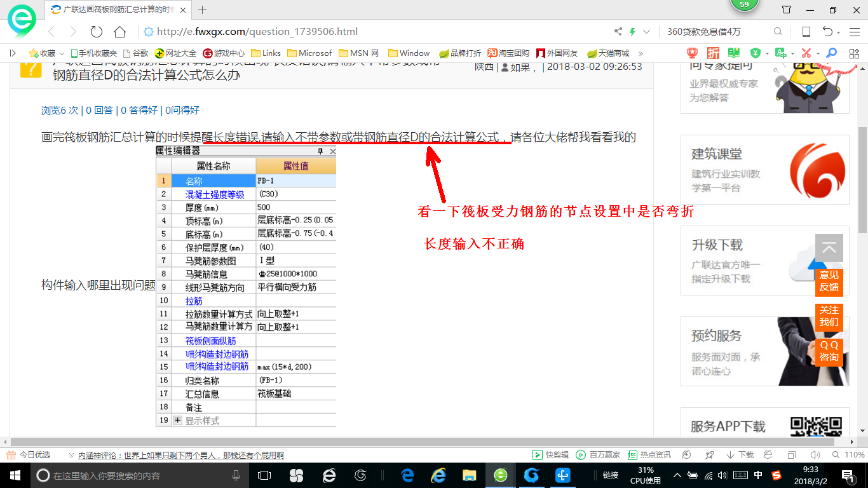Screen dimensions: 868x488
Task: Reload the page with refresh icon
Action: click(x=96, y=32)
